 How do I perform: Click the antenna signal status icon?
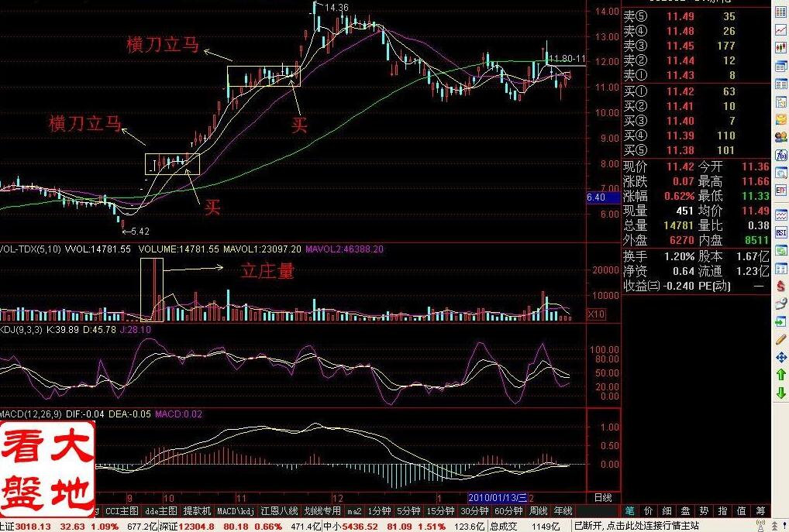[x=761, y=526]
